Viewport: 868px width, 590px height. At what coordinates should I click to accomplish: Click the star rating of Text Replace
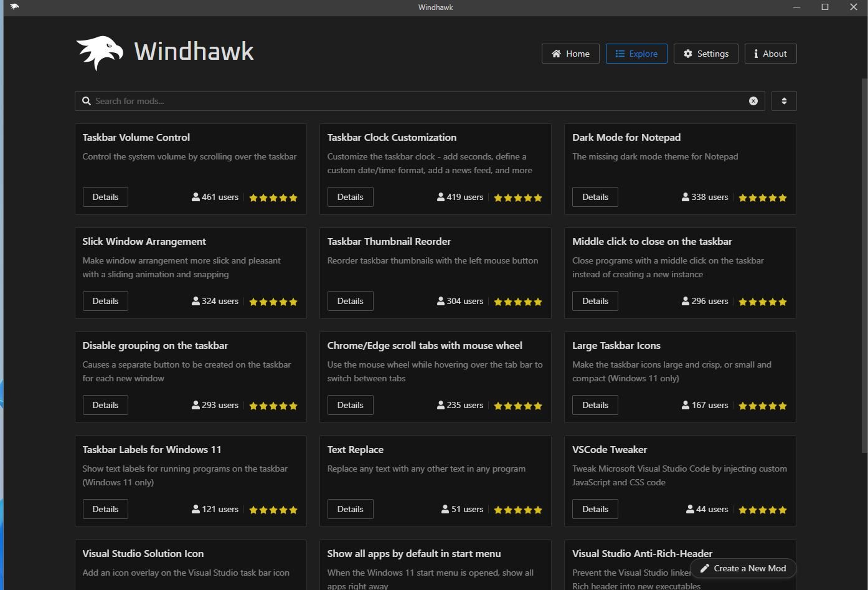point(518,510)
